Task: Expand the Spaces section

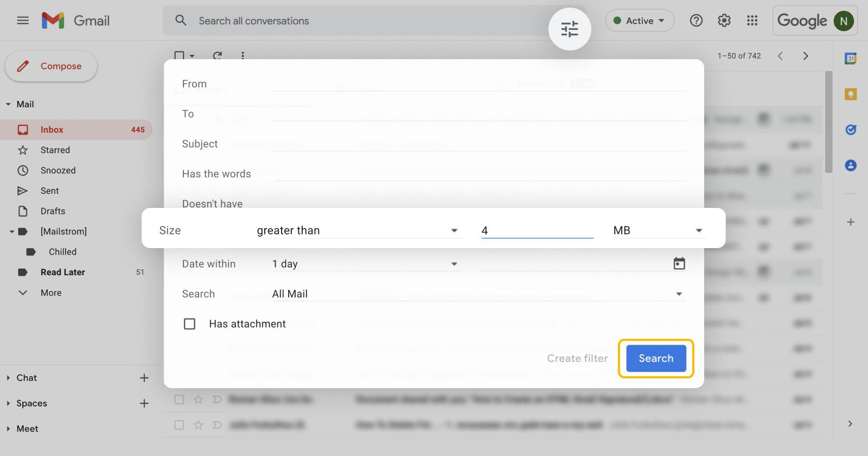Action: pos(8,403)
